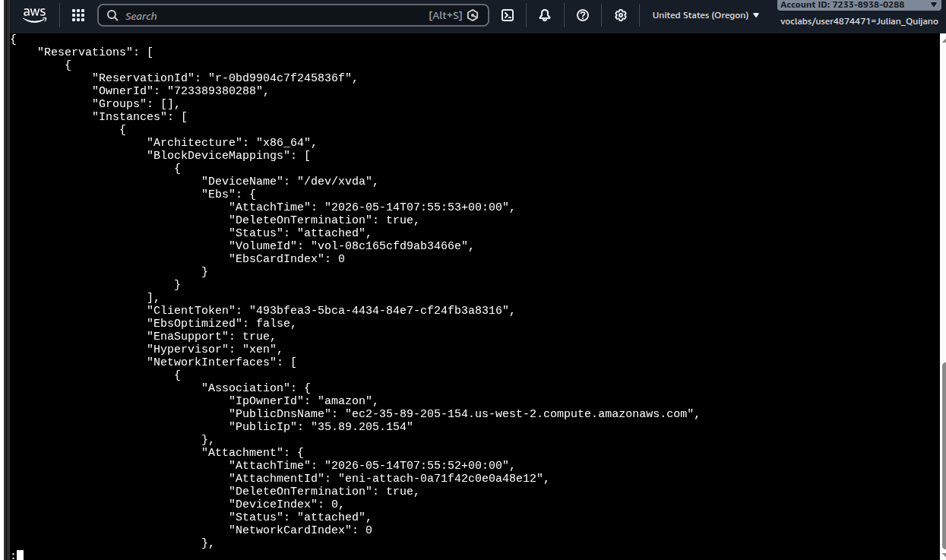Open the notifications bell

(545, 15)
